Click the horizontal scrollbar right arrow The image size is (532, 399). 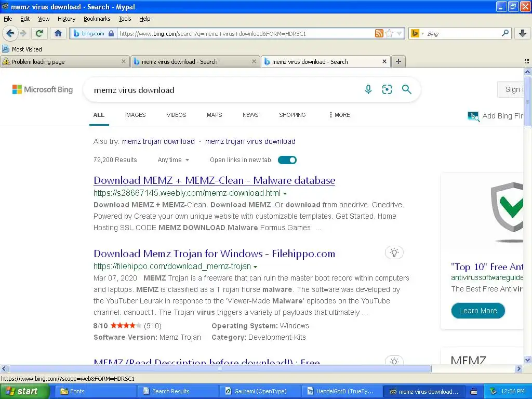[x=519, y=368]
